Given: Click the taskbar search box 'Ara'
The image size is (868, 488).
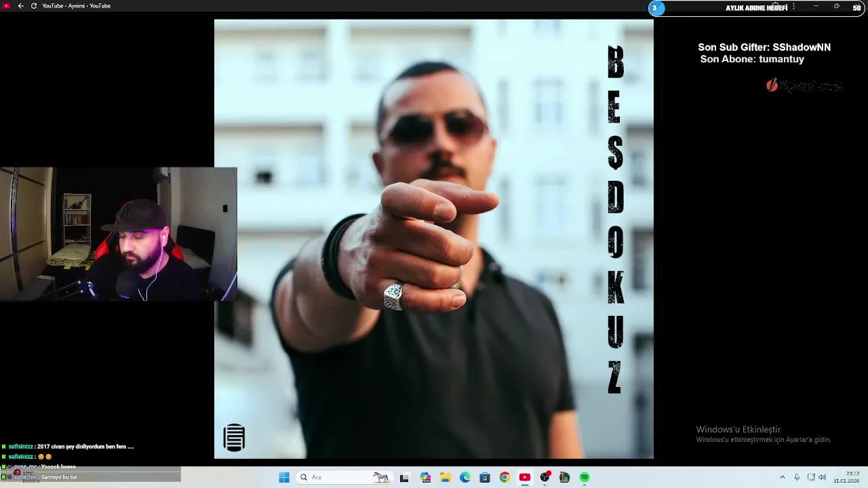Looking at the screenshot, I should click(x=344, y=477).
